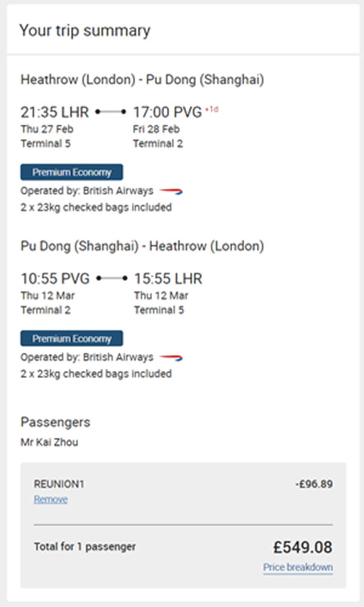Click the British Airways logo on outbound flight
The width and height of the screenshot is (364, 607).
pyautogui.click(x=171, y=191)
